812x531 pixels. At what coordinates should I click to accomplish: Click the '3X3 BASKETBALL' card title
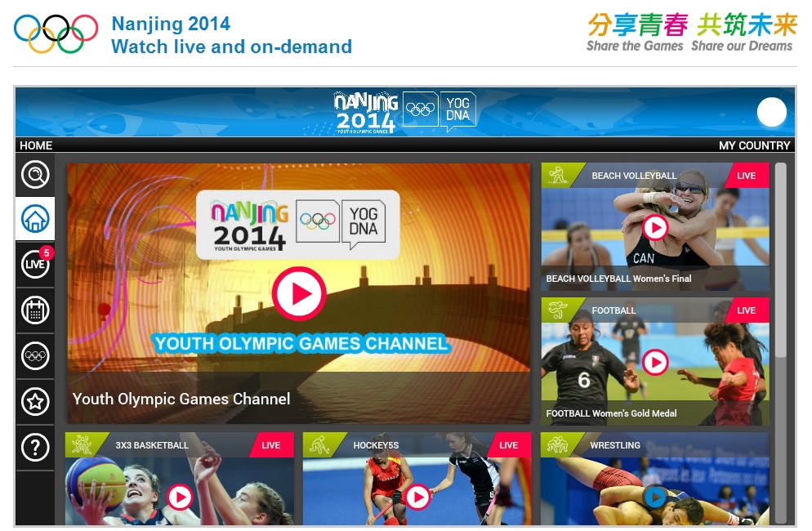pyautogui.click(x=152, y=445)
